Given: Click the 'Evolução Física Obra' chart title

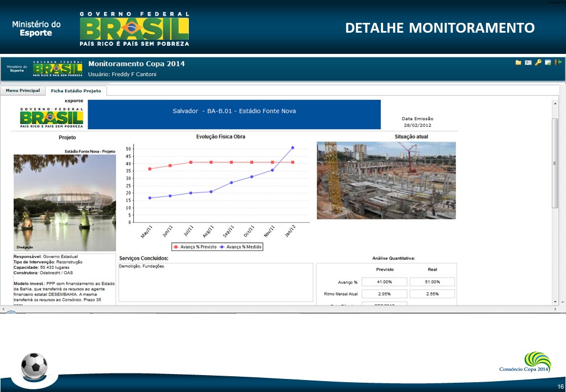Looking at the screenshot, I should click(220, 137).
